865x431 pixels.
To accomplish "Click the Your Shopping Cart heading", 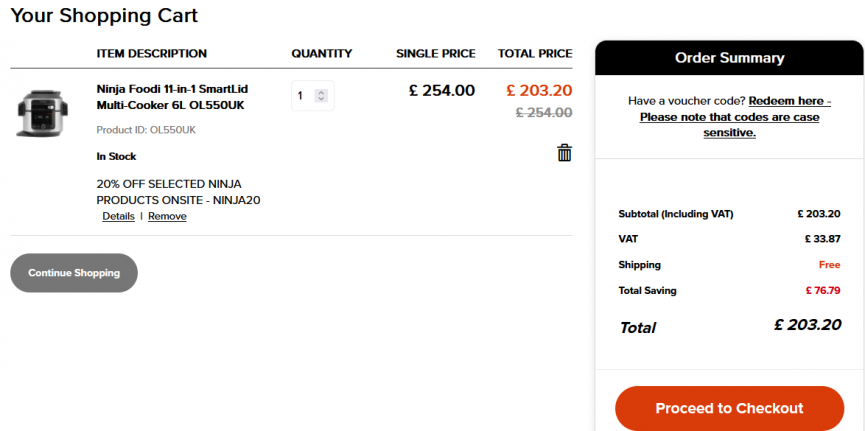I will 104,16.
